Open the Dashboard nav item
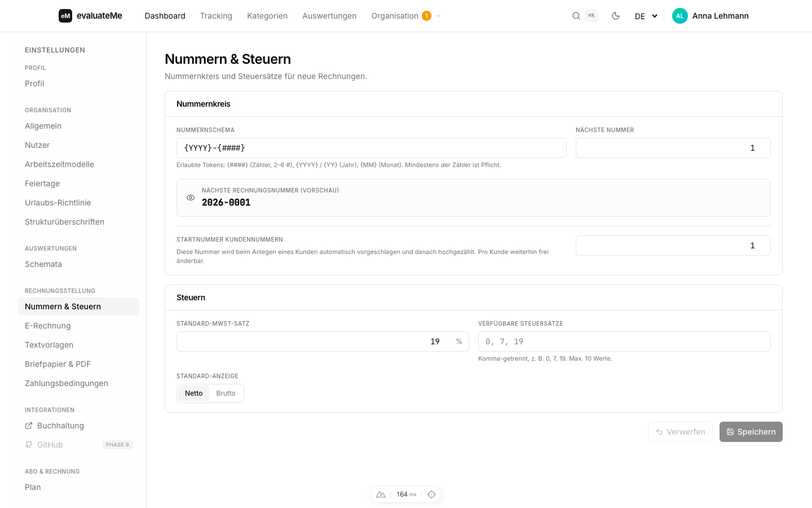The height and width of the screenshot is (508, 812). [x=165, y=16]
